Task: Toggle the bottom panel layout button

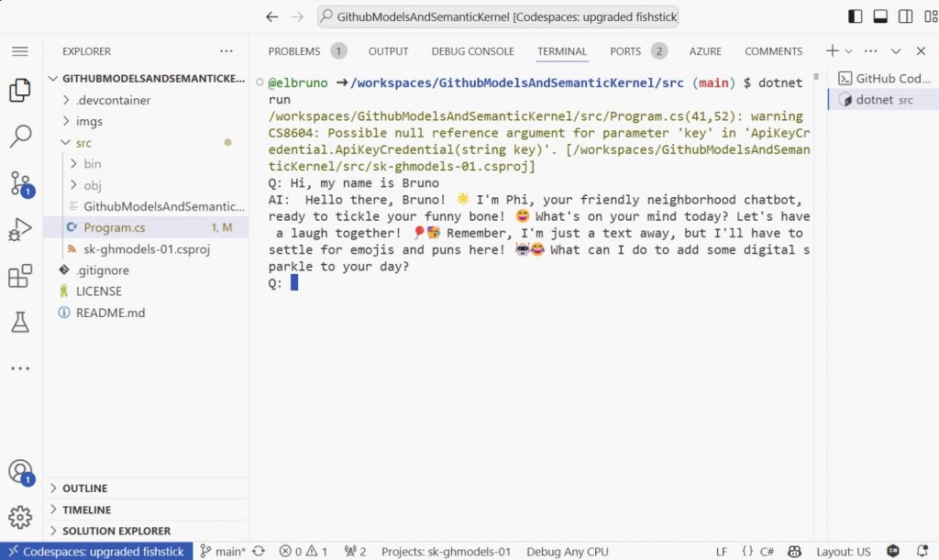Action: [880, 16]
